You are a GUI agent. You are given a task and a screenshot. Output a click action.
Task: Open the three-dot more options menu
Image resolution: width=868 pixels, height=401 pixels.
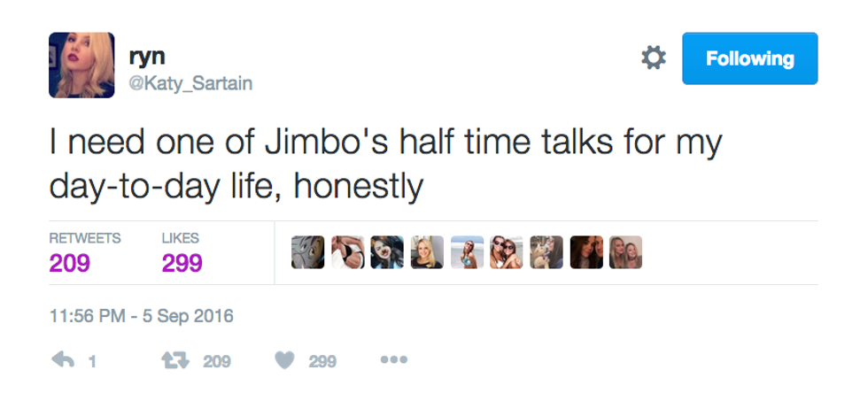coord(393,361)
